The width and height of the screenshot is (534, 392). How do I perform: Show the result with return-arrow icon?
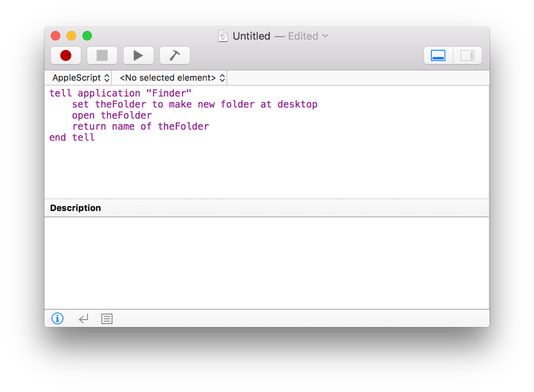tap(83, 318)
